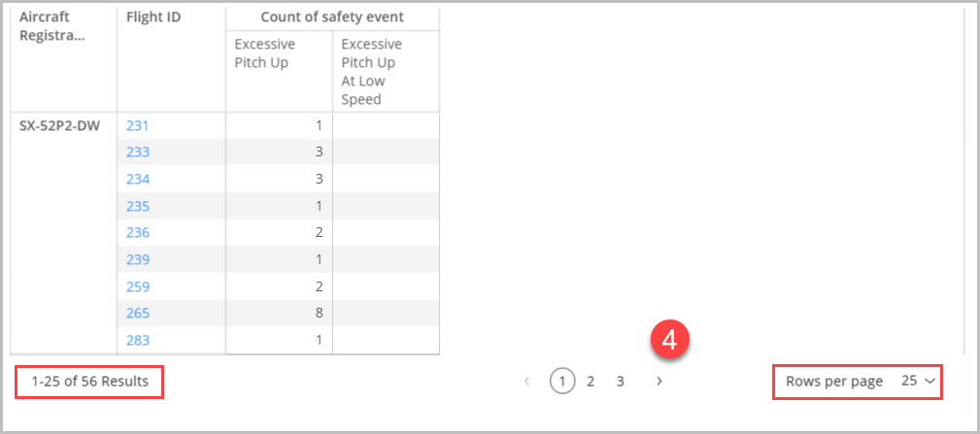Open flight ID 234 link
Image resolution: width=980 pixels, height=434 pixels.
click(x=138, y=180)
